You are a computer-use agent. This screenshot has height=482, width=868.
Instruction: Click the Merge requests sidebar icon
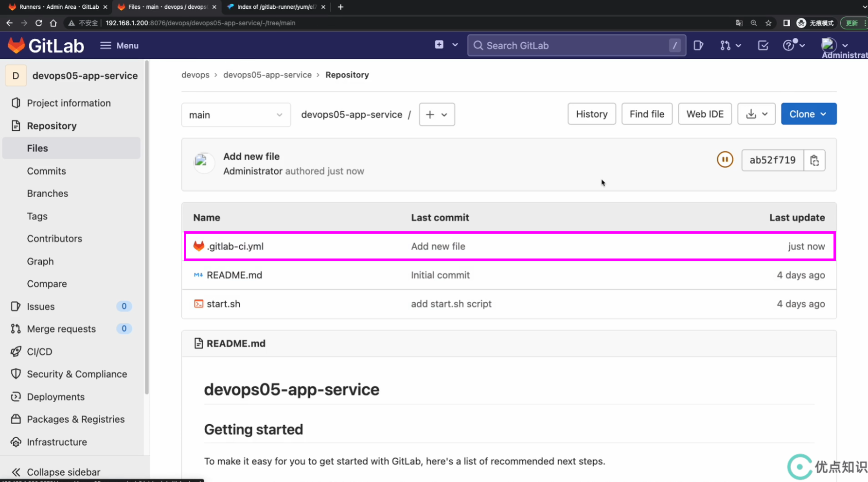click(16, 329)
